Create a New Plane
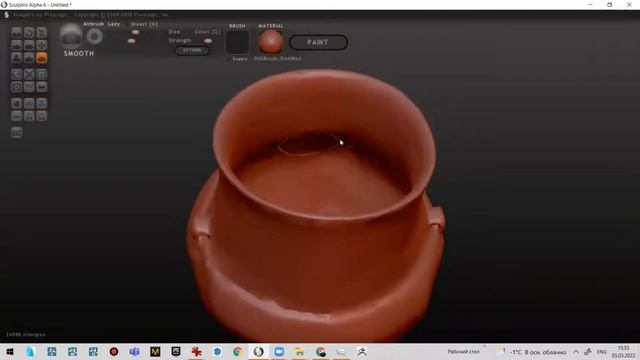 tap(29, 103)
